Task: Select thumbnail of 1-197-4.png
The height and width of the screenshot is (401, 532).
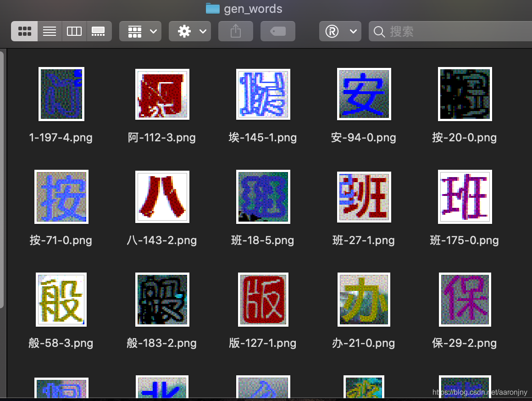Action: point(61,94)
